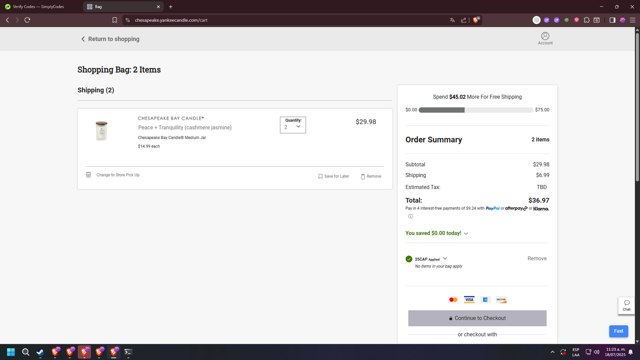Click the Visa payment icon
The height and width of the screenshot is (360, 640).
[469, 300]
